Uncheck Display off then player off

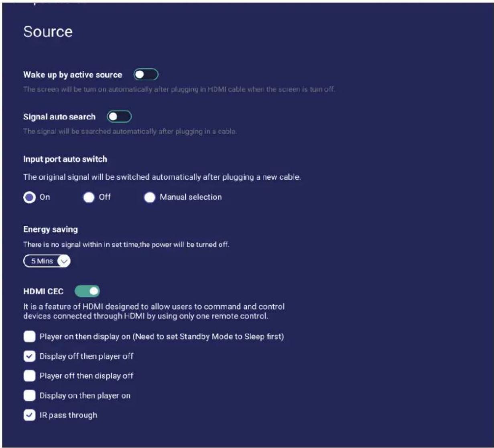[x=29, y=356]
